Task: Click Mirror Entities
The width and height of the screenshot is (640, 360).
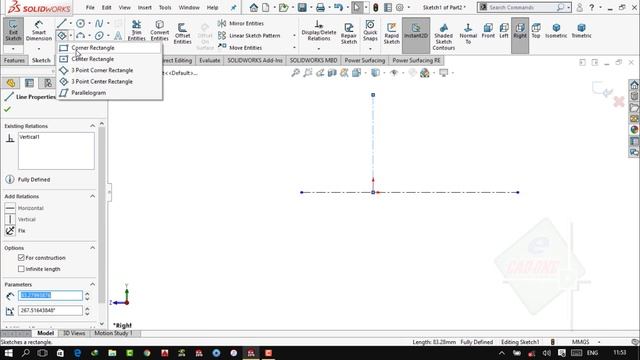Action: (241, 23)
